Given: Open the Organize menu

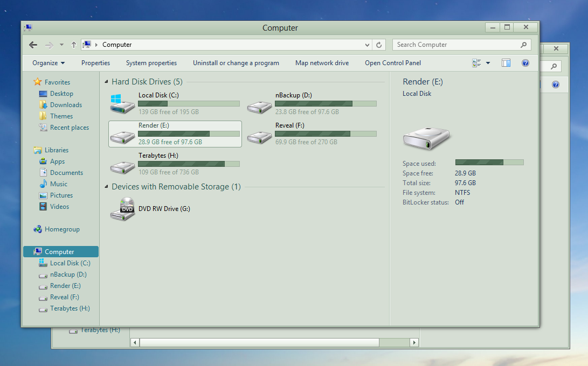Looking at the screenshot, I should tap(48, 63).
